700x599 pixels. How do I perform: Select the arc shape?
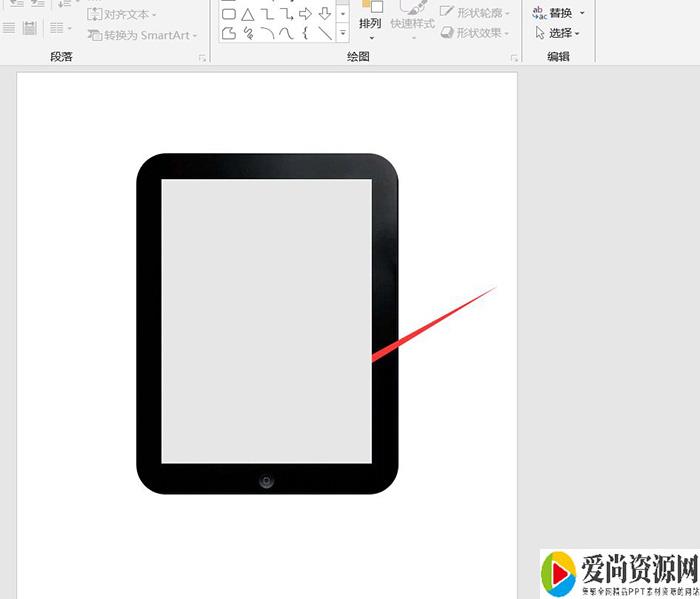point(267,33)
